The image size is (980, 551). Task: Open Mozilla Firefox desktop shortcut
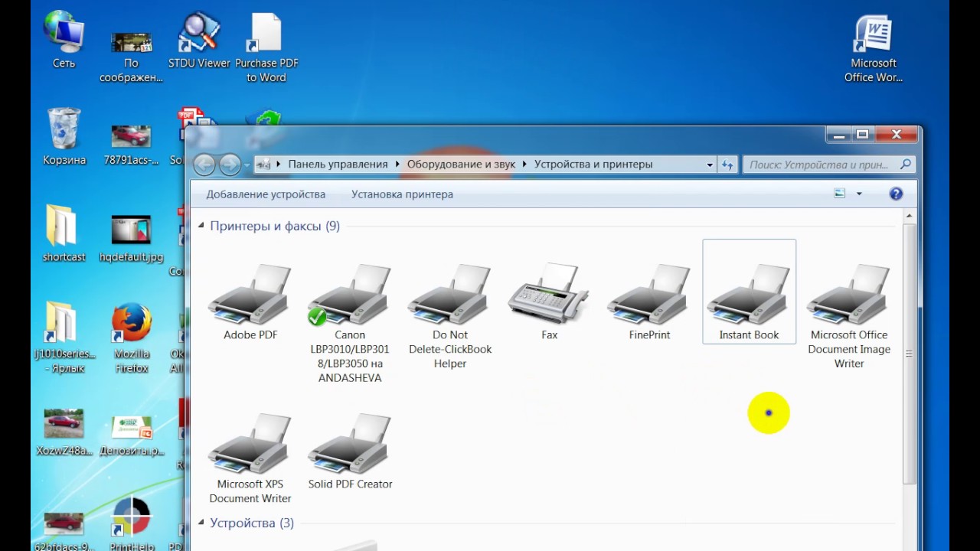click(131, 338)
